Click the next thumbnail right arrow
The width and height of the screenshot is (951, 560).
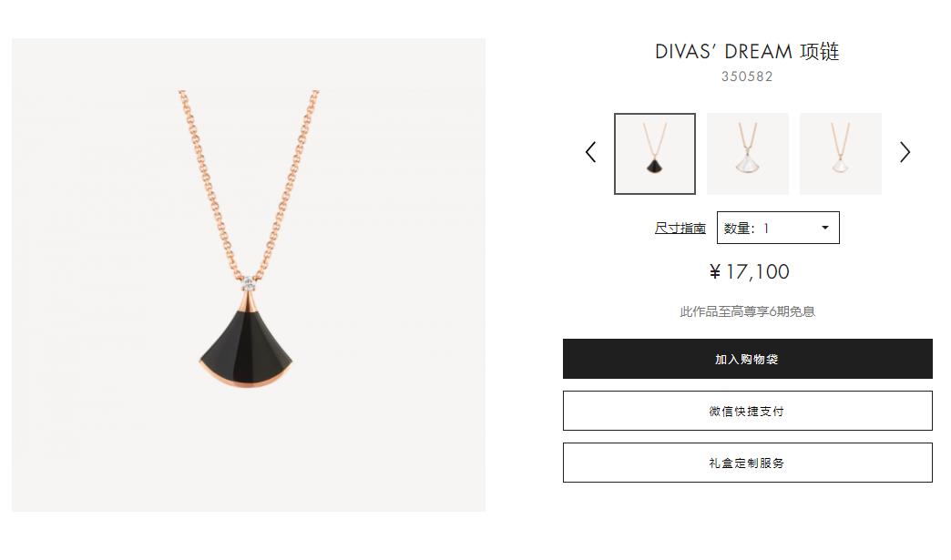905,152
